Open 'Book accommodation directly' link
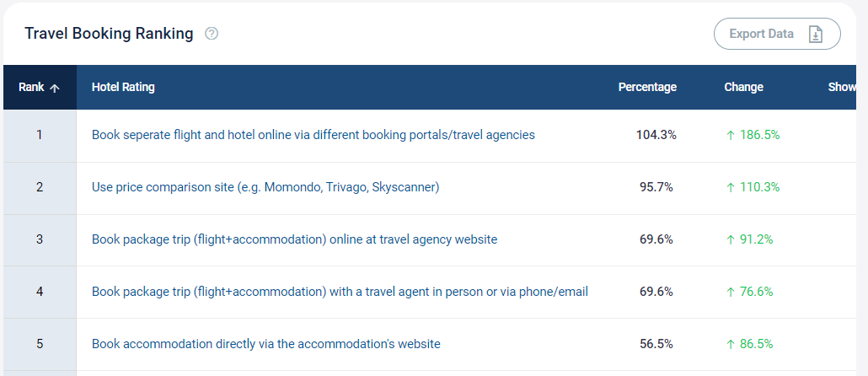This screenshot has width=868, height=376. tap(266, 344)
